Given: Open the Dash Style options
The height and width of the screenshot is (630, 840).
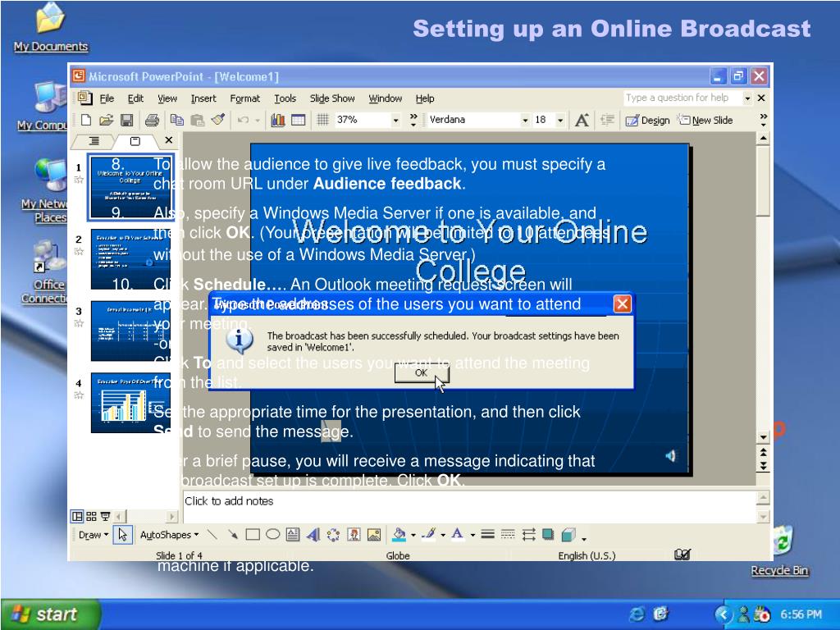Looking at the screenshot, I should tap(508, 534).
